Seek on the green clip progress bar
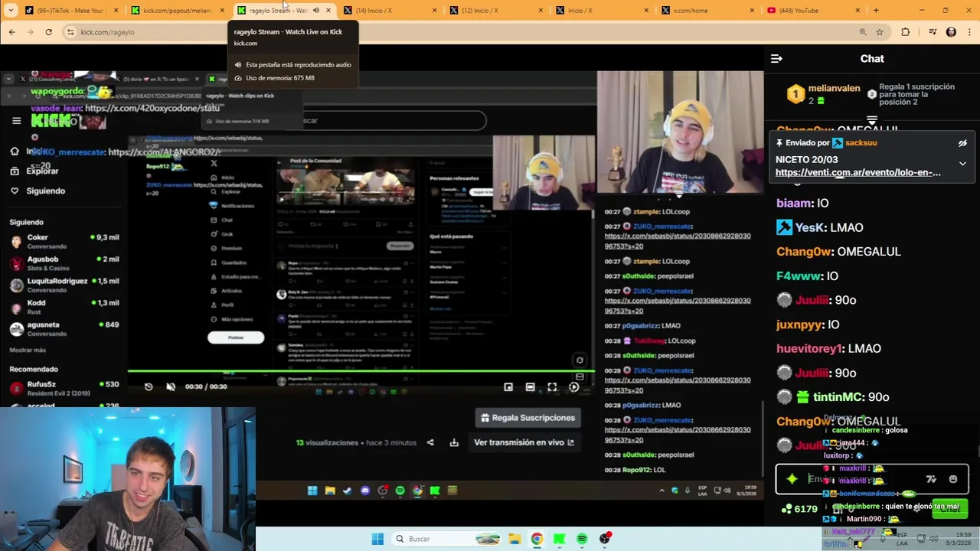The image size is (980, 551). click(360, 371)
